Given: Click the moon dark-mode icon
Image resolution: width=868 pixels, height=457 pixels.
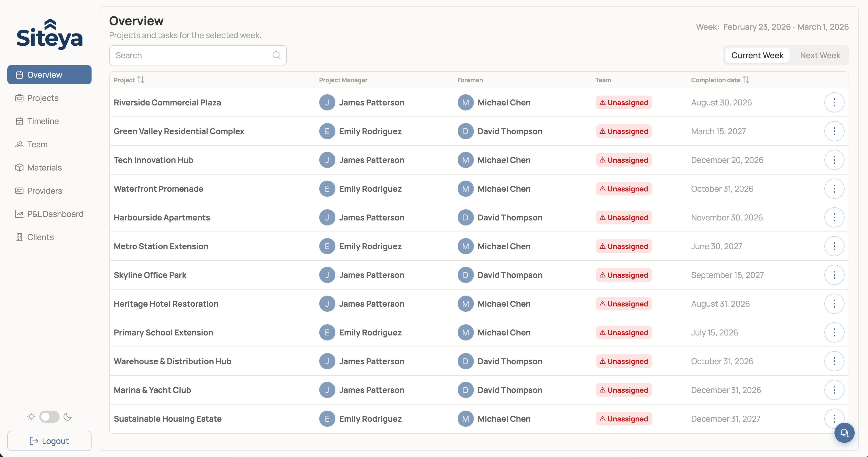Looking at the screenshot, I should [68, 417].
